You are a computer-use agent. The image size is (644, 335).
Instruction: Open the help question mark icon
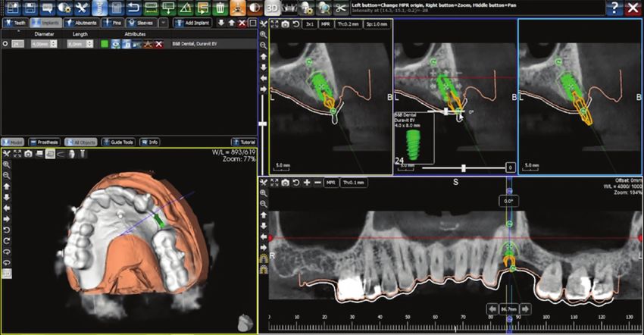[x=612, y=8]
